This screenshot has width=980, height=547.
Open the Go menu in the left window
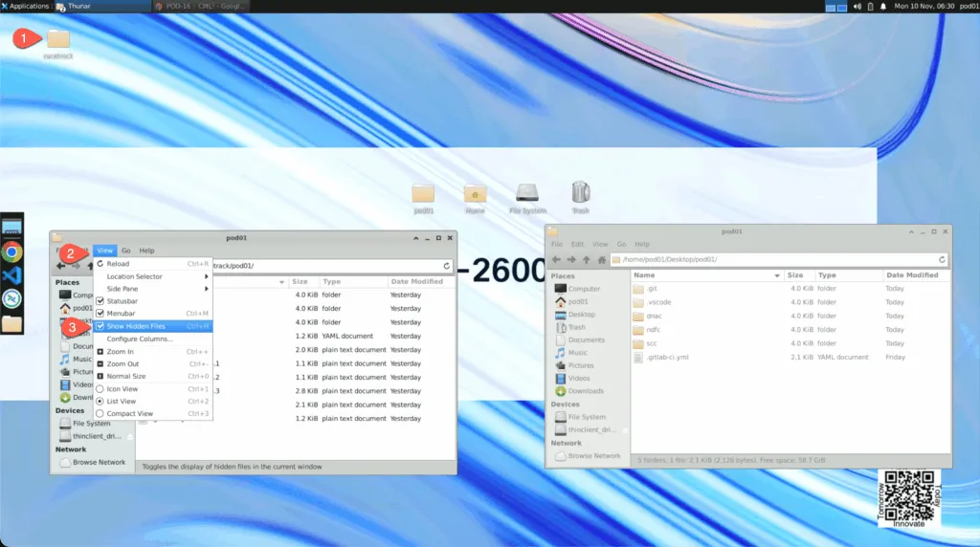click(125, 251)
